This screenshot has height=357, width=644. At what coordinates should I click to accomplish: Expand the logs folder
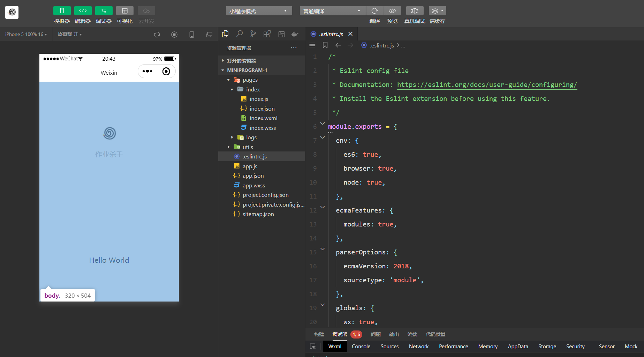(x=251, y=137)
